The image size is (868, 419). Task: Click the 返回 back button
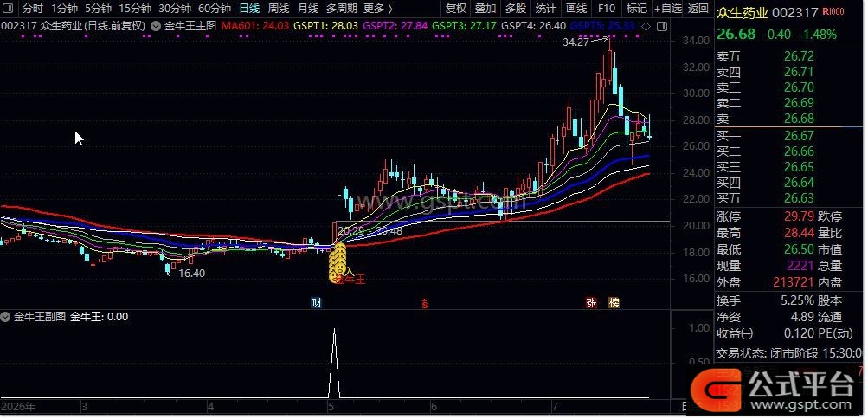(698, 9)
